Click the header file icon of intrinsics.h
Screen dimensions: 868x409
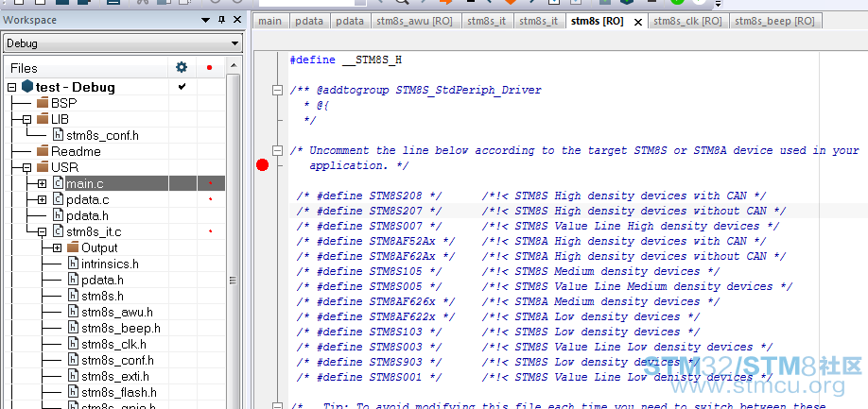coord(73,264)
